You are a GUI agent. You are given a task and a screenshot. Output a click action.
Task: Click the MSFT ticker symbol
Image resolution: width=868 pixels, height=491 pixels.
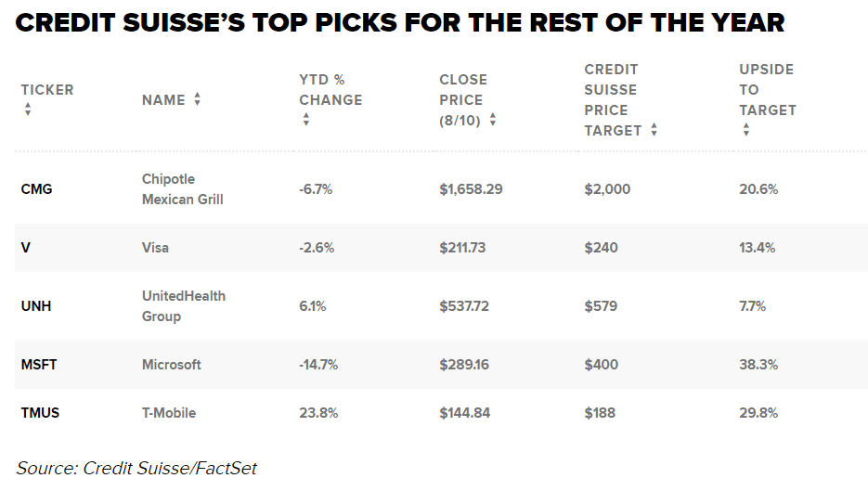tap(39, 365)
